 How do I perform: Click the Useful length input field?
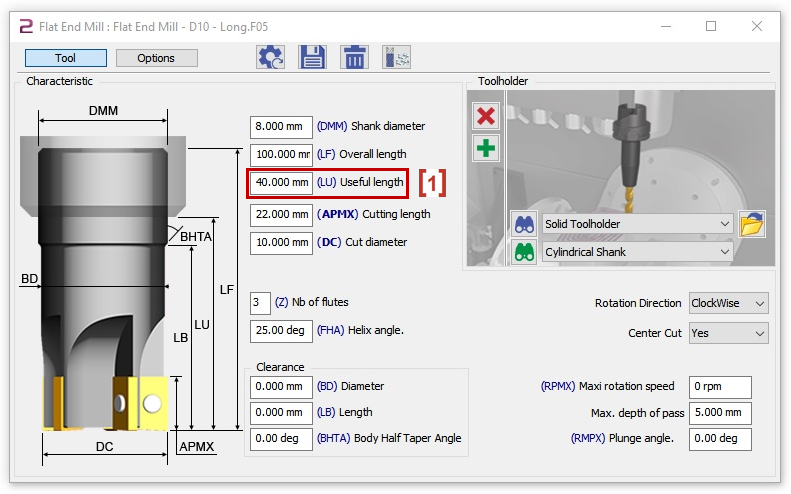(x=281, y=183)
